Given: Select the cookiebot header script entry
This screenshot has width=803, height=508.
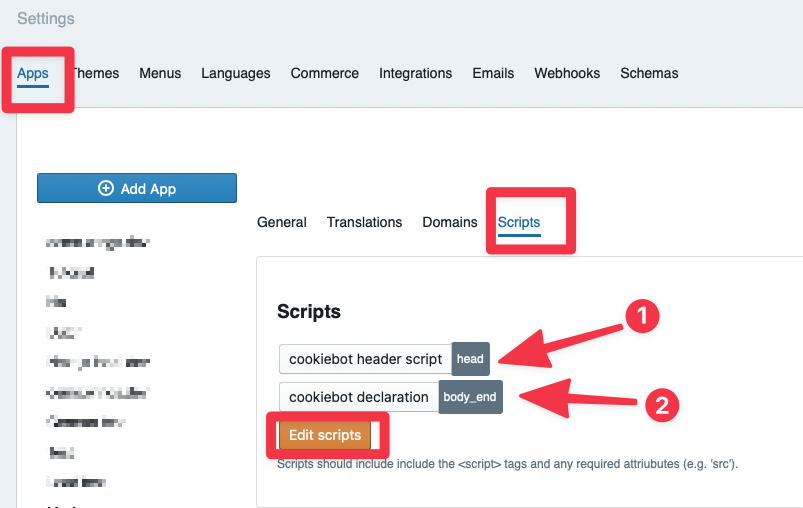Looking at the screenshot, I should point(365,359).
